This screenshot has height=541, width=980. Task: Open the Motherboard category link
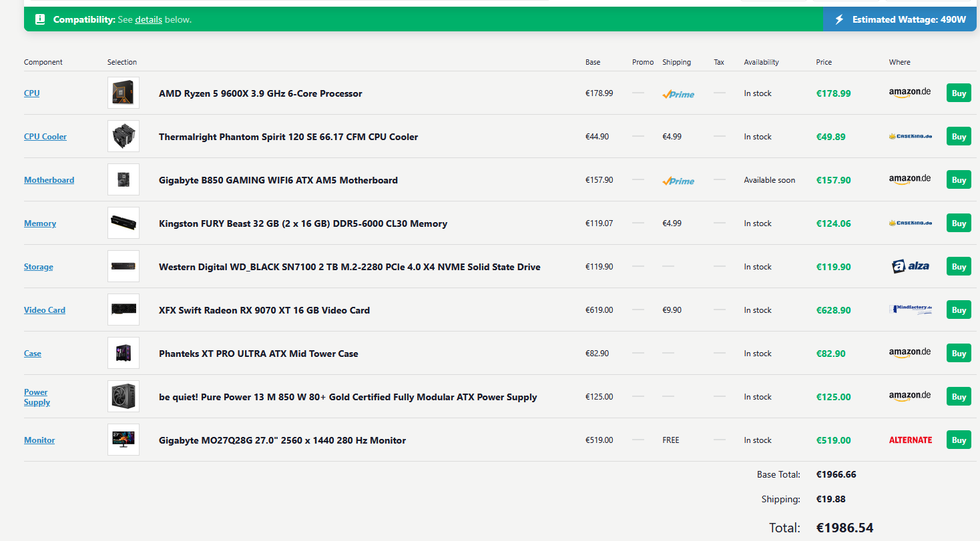(49, 180)
